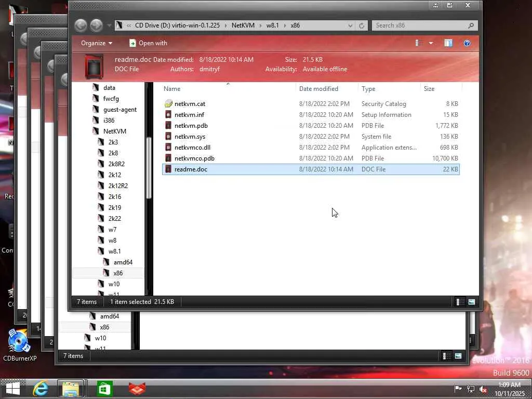Click the search magnifier icon

point(471,25)
